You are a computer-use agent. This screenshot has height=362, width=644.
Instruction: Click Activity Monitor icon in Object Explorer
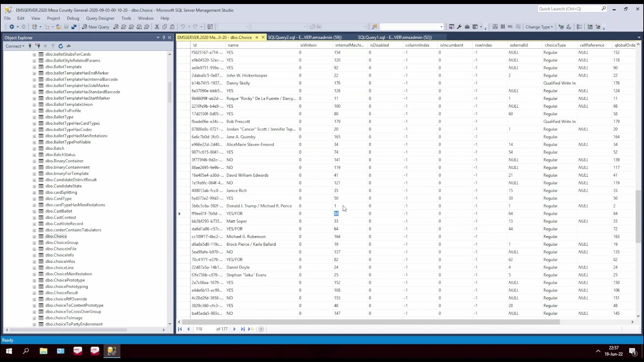[x=68, y=46]
